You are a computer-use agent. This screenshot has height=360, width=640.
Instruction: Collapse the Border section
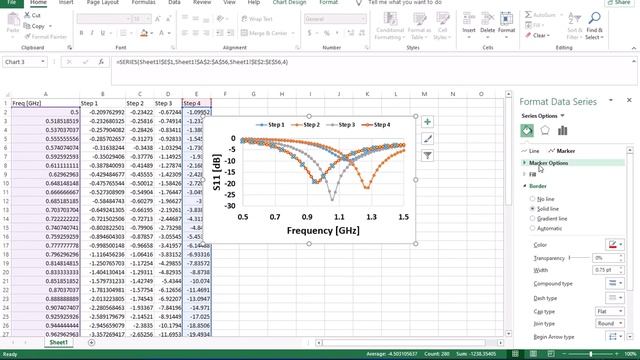point(537,186)
